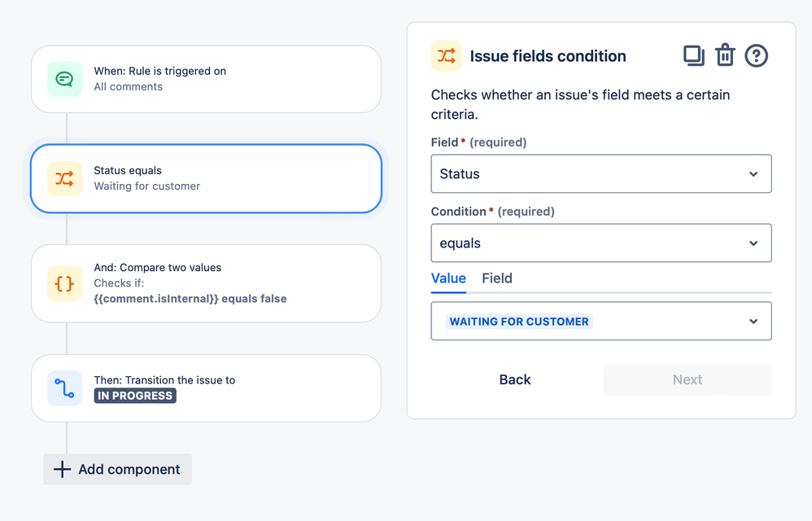Click the Status equals shuffle icon

click(64, 178)
